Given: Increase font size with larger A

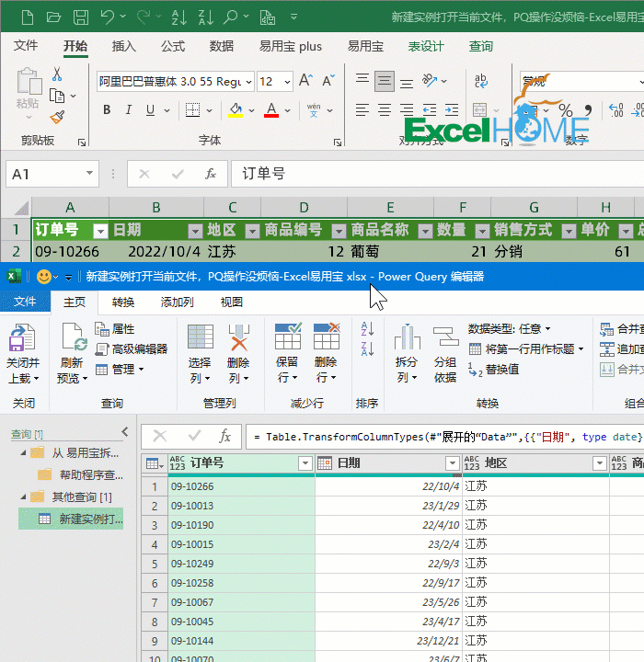Looking at the screenshot, I should [306, 80].
